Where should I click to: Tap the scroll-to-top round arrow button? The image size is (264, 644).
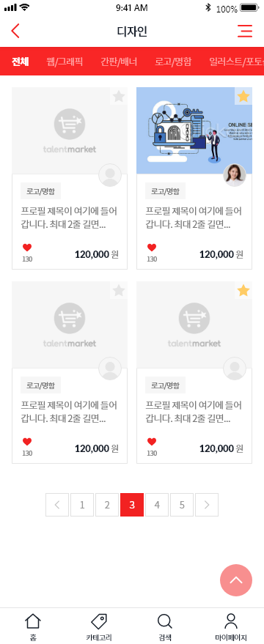pyautogui.click(x=236, y=580)
